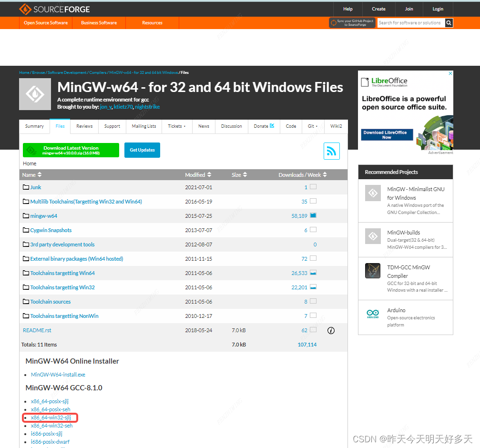
Task: Open the Wiki2 tab
Action: (x=336, y=126)
